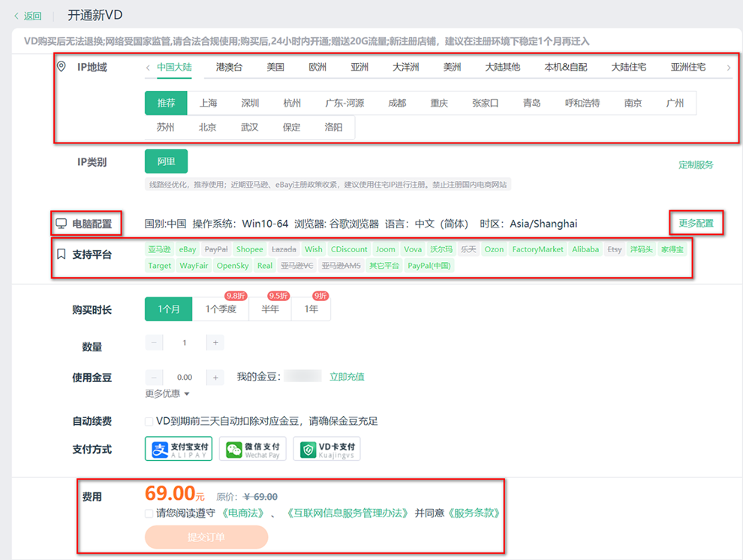Select the 1个季度 purchase duration

[x=221, y=309]
